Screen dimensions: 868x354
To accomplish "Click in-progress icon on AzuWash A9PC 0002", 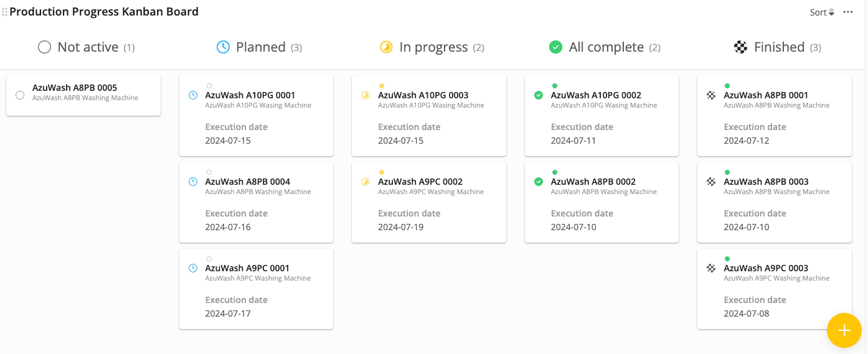I will point(366,182).
